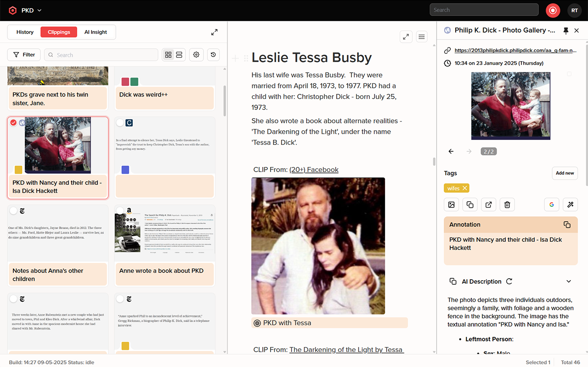The image size is (588, 368).
Task: Copy the Annotation text
Action: [x=567, y=224]
